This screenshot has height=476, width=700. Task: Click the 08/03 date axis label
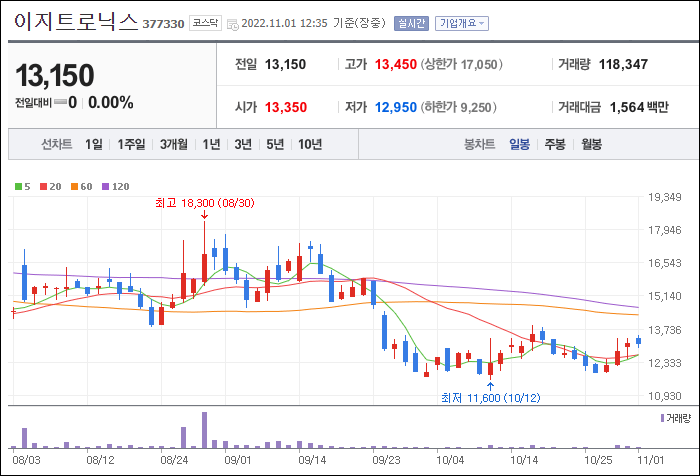(x=26, y=460)
